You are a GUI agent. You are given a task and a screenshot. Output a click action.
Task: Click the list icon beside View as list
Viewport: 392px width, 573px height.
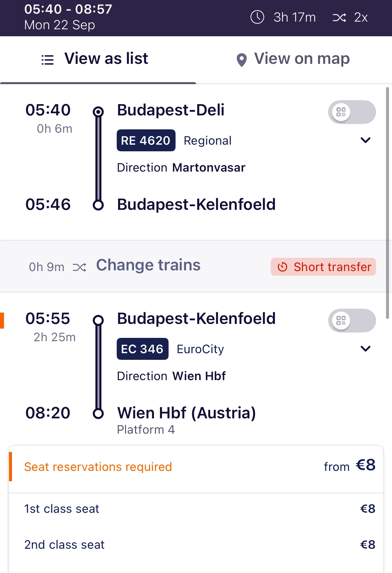tap(48, 60)
